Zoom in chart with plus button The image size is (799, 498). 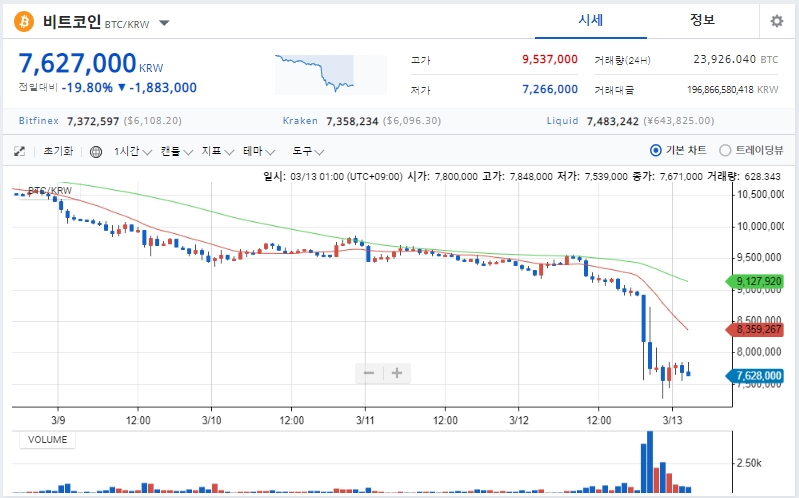[396, 373]
